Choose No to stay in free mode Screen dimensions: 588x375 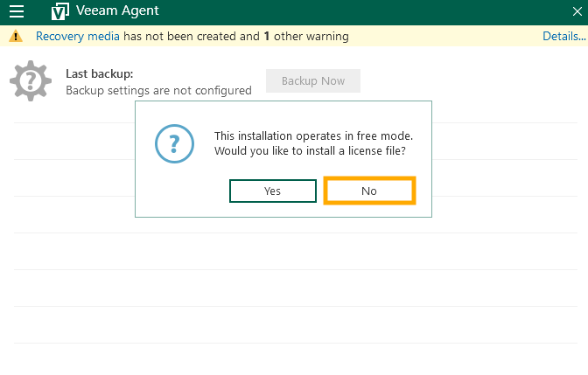pyautogui.click(x=368, y=191)
